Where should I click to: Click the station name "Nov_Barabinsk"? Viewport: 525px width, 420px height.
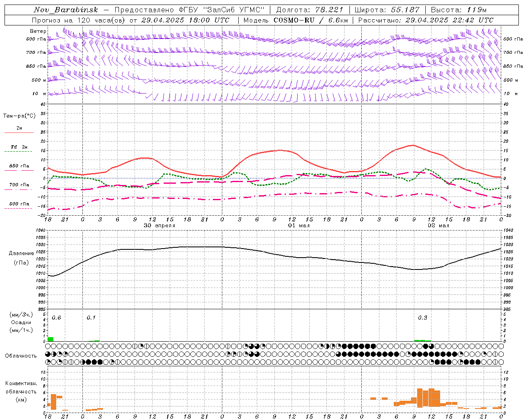click(x=66, y=10)
